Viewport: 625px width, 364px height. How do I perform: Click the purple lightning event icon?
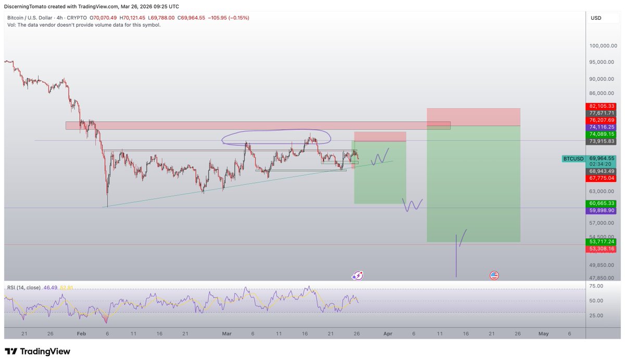358,276
